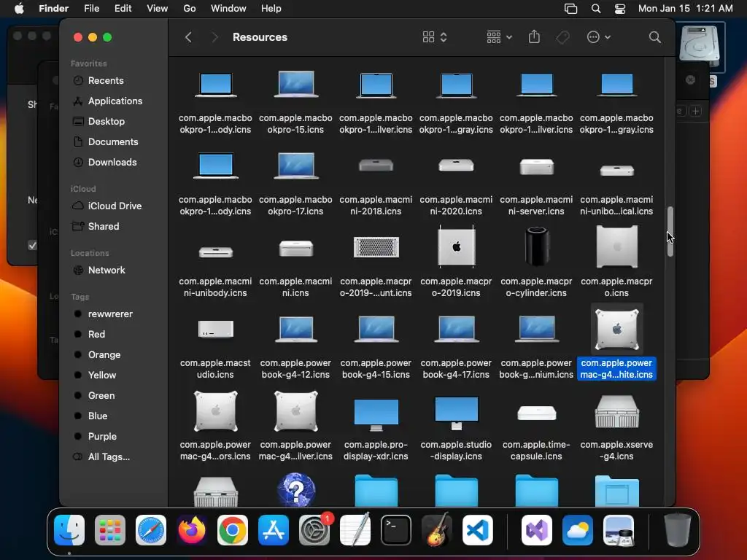
Task: Select com.apple.macstudio.icns icon
Action: 215,329
